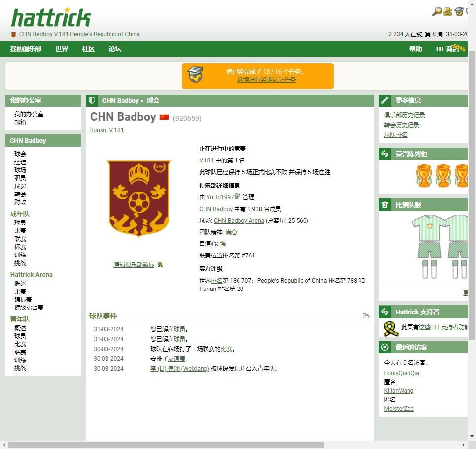The height and width of the screenshot is (449, 476).
Task: Click the shield icon in the breadcrumb bar
Action: pyautogui.click(x=92, y=100)
